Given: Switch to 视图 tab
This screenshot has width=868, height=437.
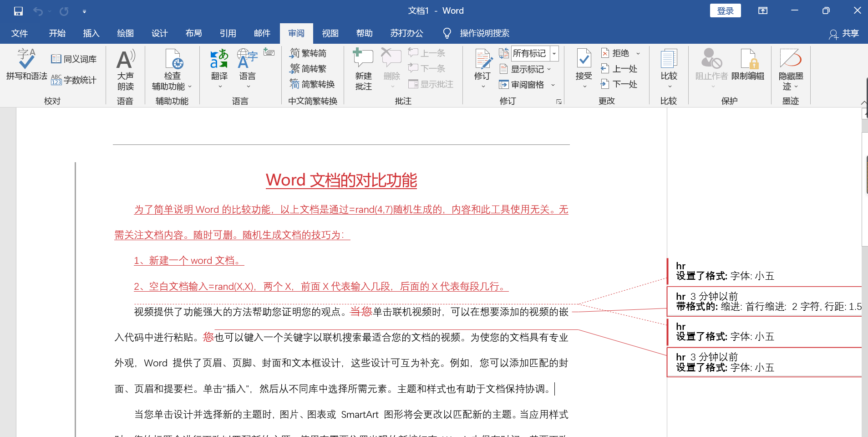Looking at the screenshot, I should click(330, 33).
